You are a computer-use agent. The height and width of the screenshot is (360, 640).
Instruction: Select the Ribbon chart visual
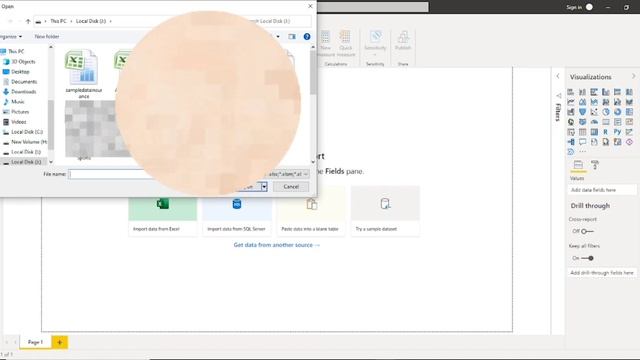(x=629, y=102)
